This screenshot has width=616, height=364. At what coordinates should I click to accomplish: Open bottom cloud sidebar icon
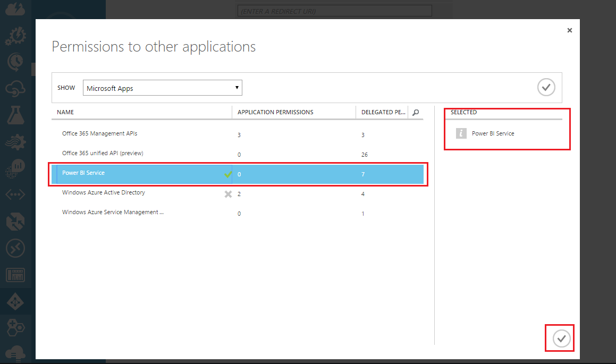15,353
